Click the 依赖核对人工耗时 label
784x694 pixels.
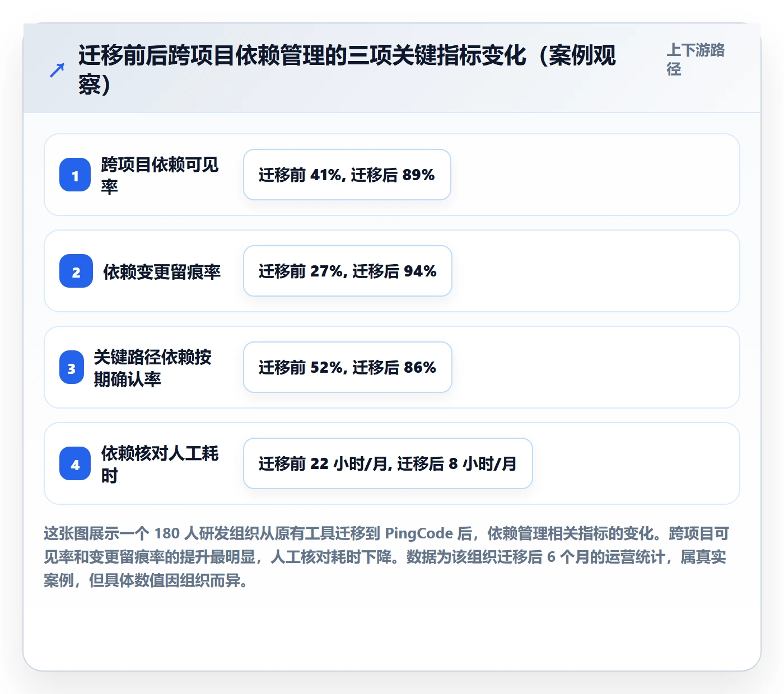(x=160, y=464)
